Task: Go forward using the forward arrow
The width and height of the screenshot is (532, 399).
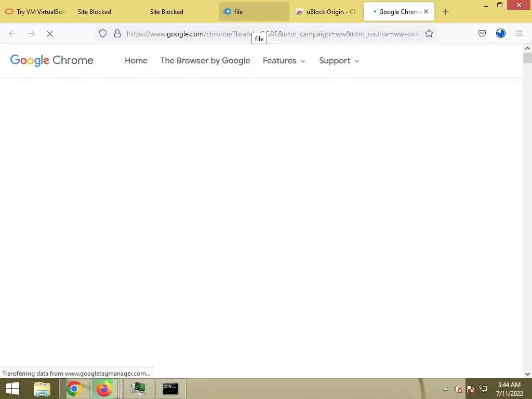Action: pyautogui.click(x=31, y=33)
